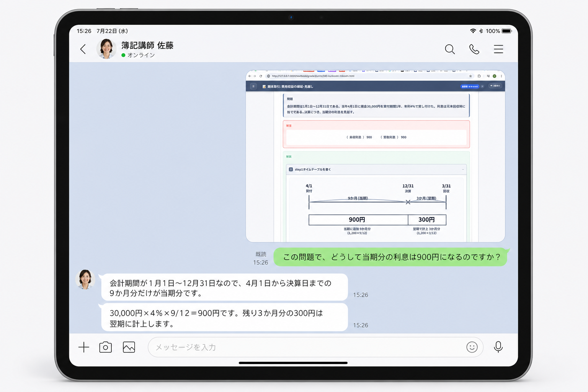Tap the battery indicator
588x392 pixels.
click(x=507, y=31)
